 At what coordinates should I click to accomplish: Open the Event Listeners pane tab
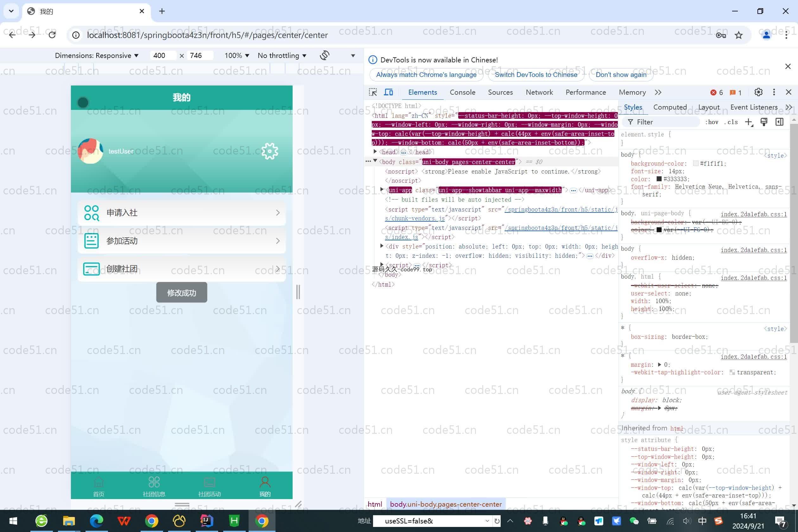[x=754, y=107]
